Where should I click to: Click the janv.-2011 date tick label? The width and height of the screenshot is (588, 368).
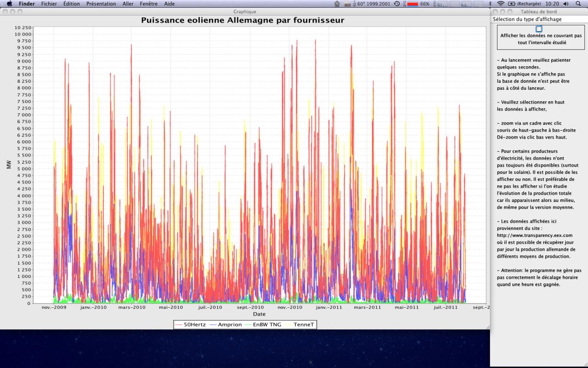click(329, 307)
